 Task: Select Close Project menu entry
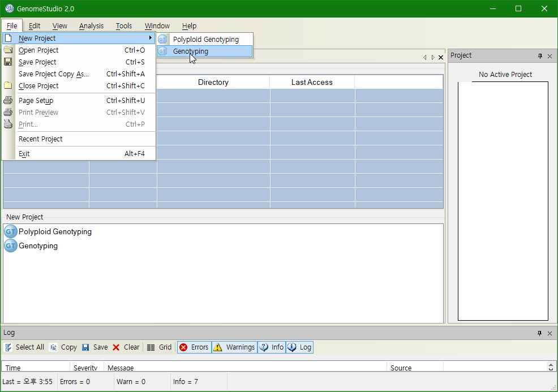[x=79, y=86]
